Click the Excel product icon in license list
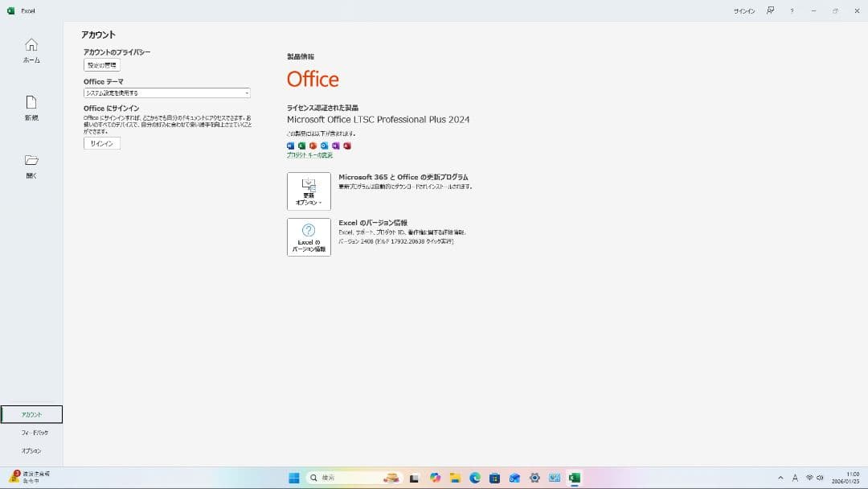The image size is (868, 489). [301, 146]
